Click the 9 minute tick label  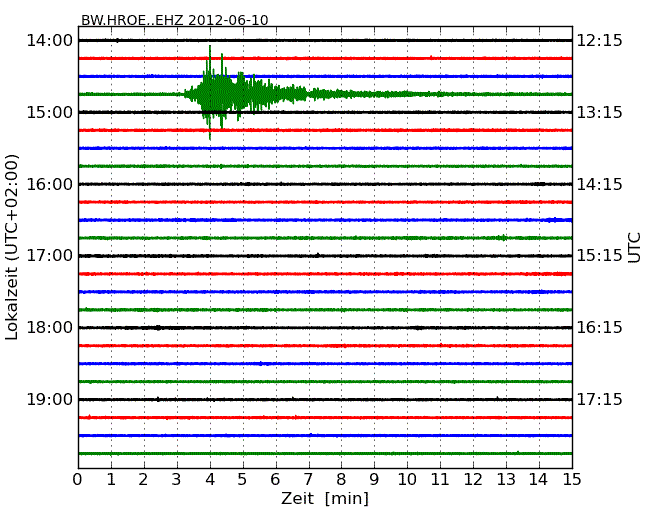tap(374, 480)
